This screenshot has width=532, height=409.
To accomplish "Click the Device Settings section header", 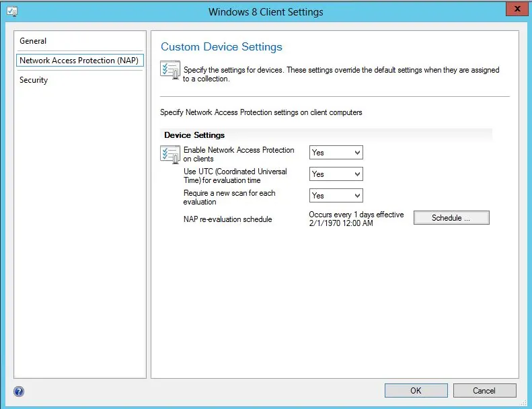I will point(194,135).
